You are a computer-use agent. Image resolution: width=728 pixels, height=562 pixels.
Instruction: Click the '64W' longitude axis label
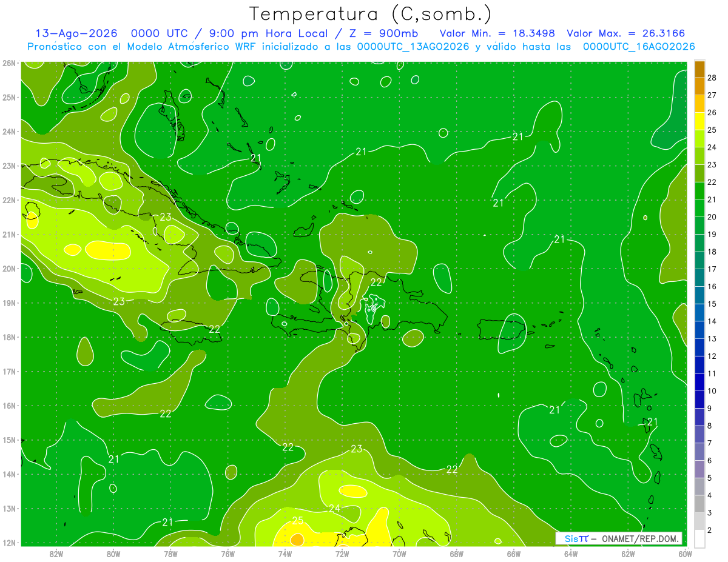[570, 553]
